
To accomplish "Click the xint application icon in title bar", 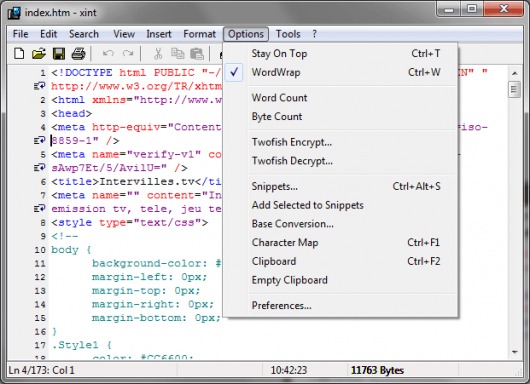I will pyautogui.click(x=14, y=13).
